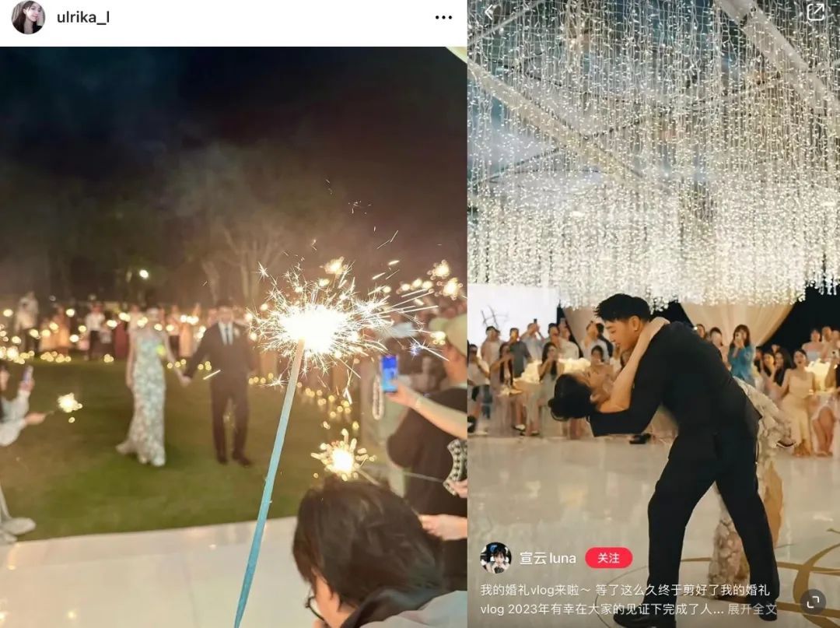Tap the caption line starting vlog 2023年
This screenshot has height=628, width=840.
[x=602, y=609]
